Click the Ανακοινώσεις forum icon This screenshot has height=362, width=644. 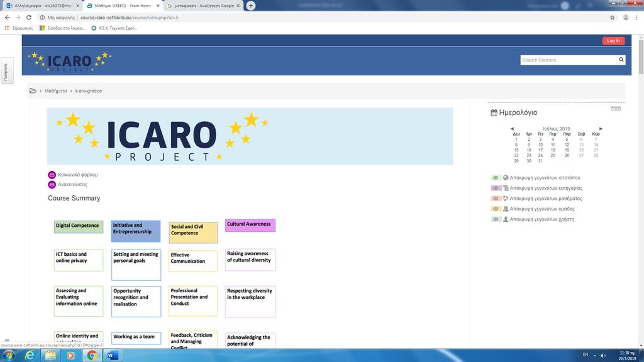click(x=52, y=185)
